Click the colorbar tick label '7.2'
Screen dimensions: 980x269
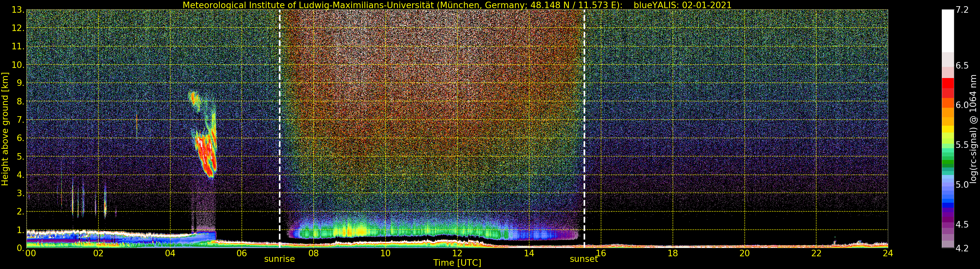pos(962,10)
